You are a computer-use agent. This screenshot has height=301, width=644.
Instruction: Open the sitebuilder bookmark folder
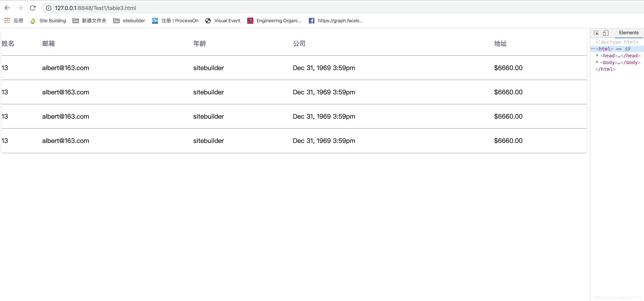coord(129,21)
